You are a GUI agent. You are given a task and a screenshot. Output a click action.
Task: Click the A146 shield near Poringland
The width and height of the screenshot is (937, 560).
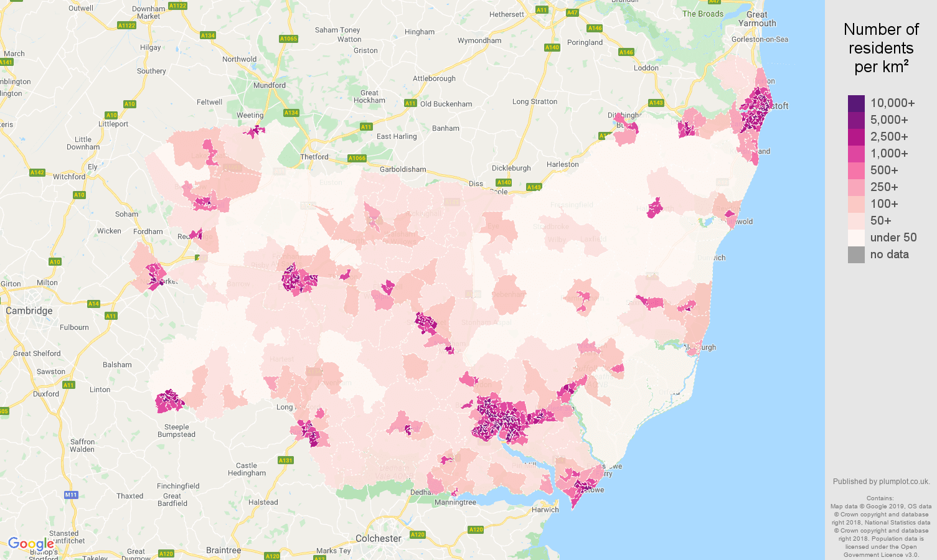[x=595, y=28]
